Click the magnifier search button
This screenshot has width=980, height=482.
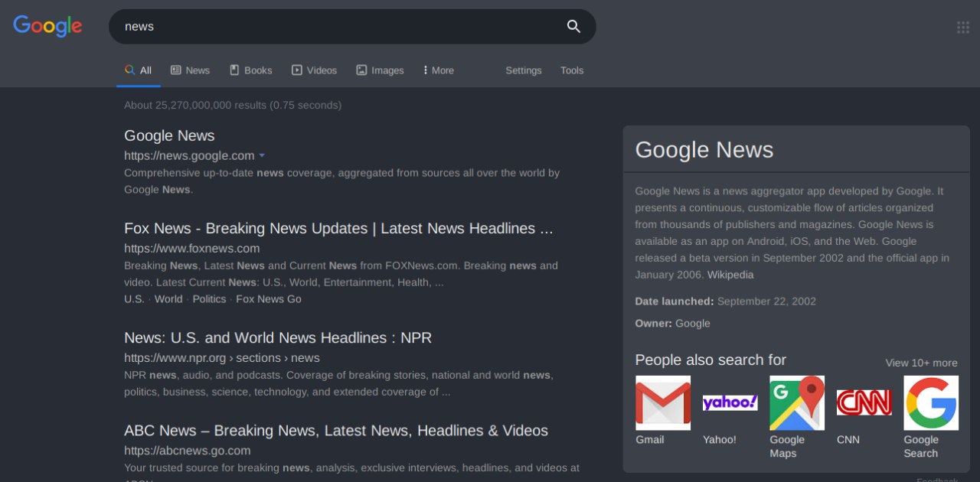(x=573, y=27)
